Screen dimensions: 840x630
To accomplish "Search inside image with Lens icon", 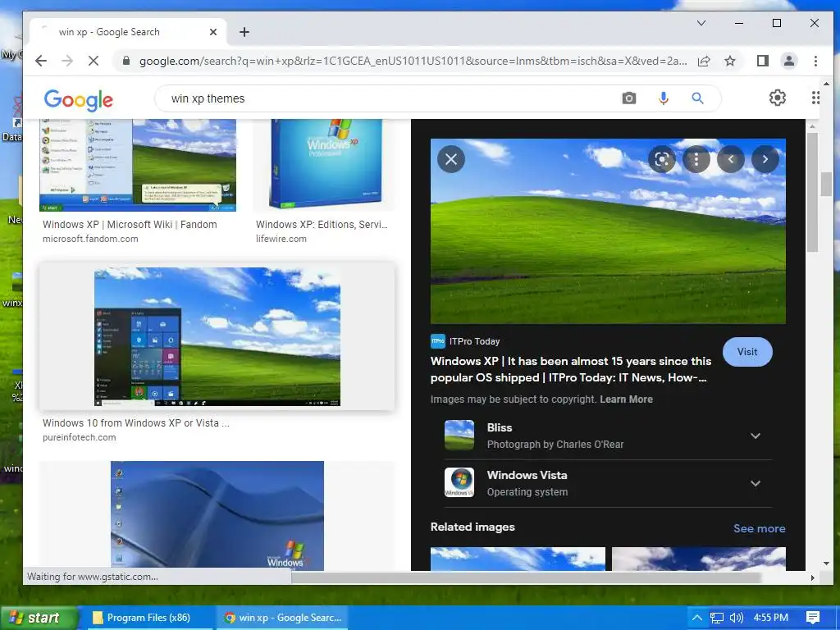I will [662, 159].
